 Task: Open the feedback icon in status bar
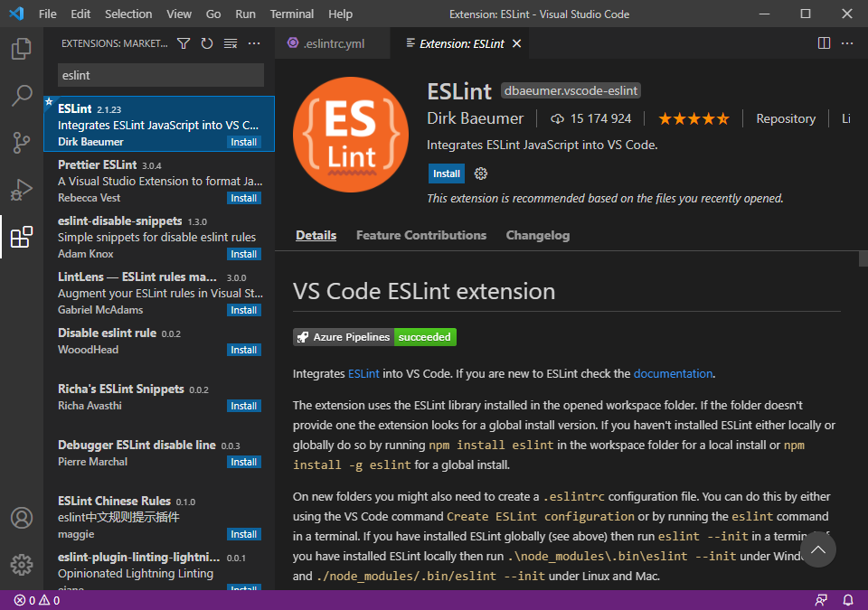(x=821, y=600)
